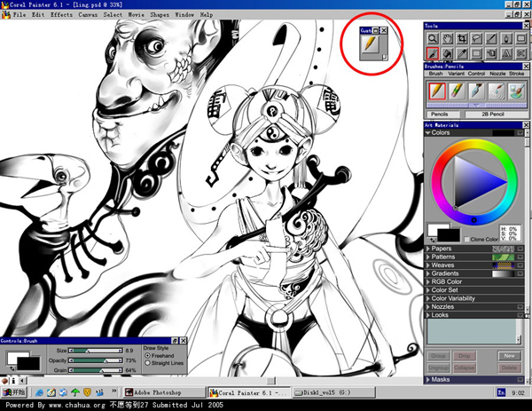Expand the Weaves section
Screen dimensions: 532x411
tap(428, 265)
